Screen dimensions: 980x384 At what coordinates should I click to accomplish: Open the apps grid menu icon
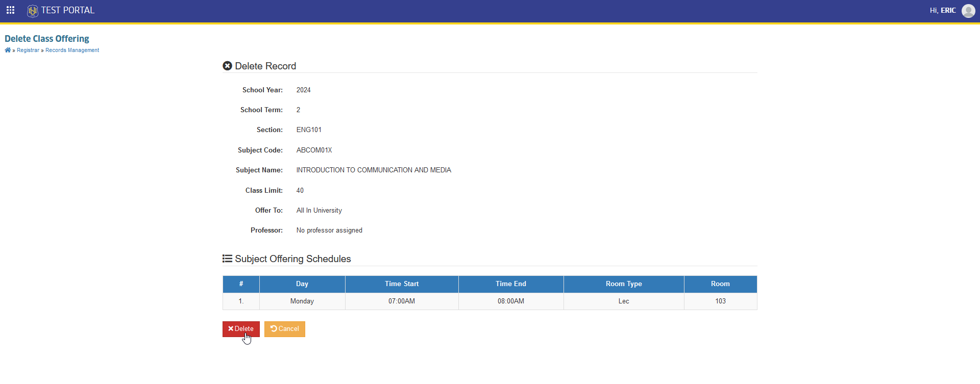[10, 10]
